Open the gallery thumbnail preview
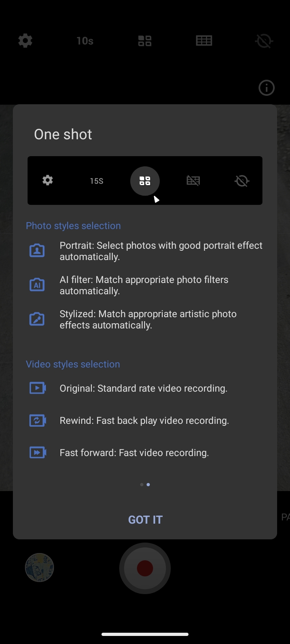Viewport: 290px width, 644px height. (x=39, y=568)
